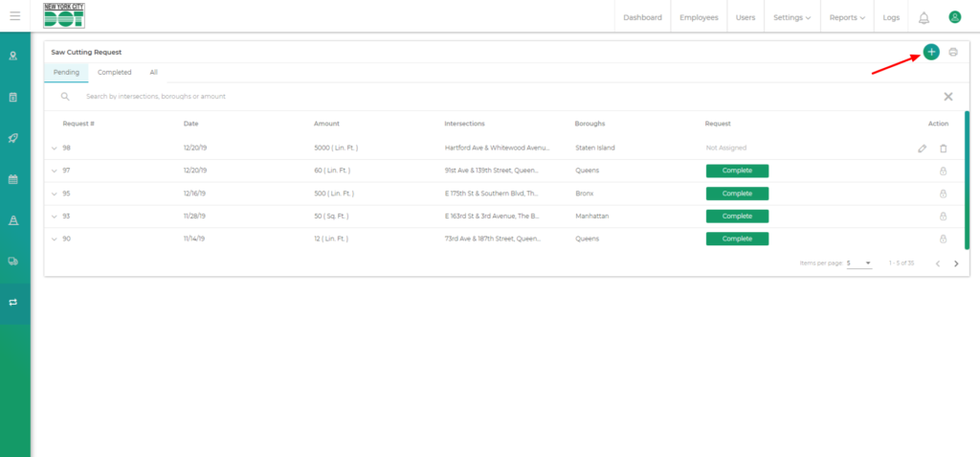The width and height of the screenshot is (980, 457).
Task: Click the green add request plus button
Action: pyautogui.click(x=931, y=52)
